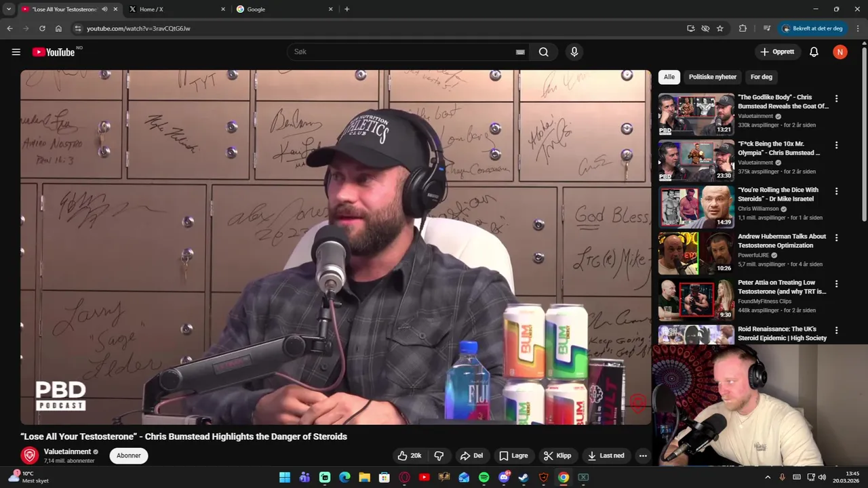Reload the page in browser toolbar
Image resolution: width=868 pixels, height=488 pixels.
(42, 28)
